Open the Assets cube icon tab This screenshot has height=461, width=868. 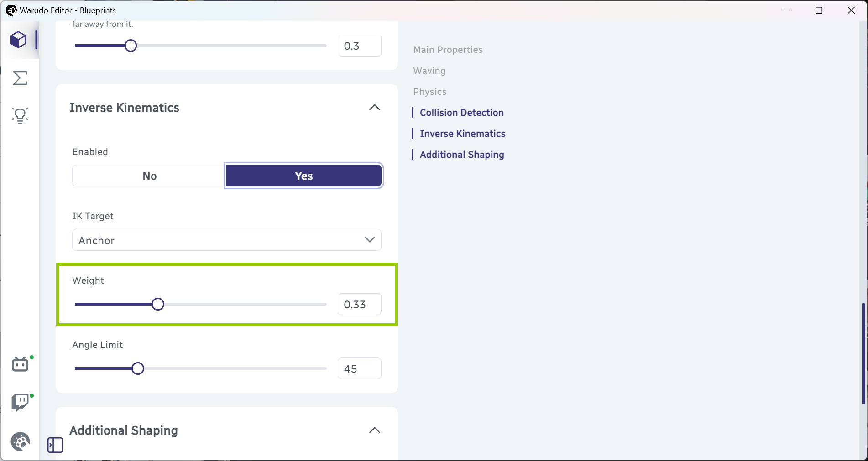pos(19,40)
